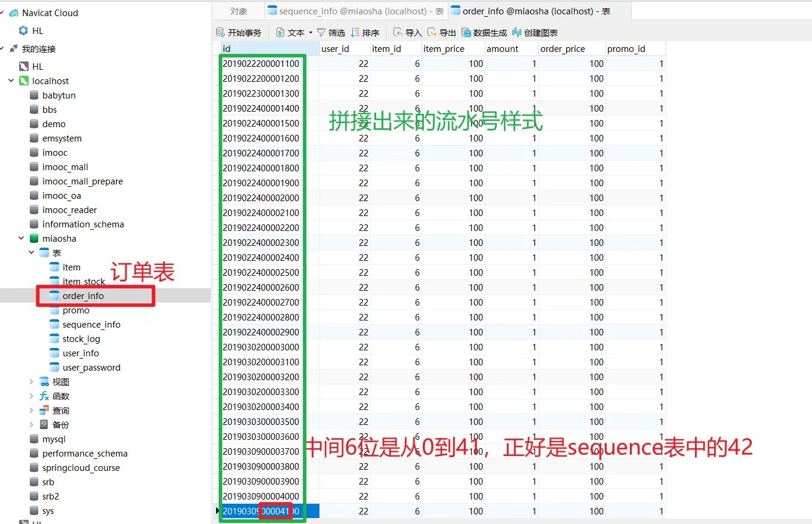The image size is (812, 524).
Task: Switch to the Objects (对象) tab
Action: point(239,11)
